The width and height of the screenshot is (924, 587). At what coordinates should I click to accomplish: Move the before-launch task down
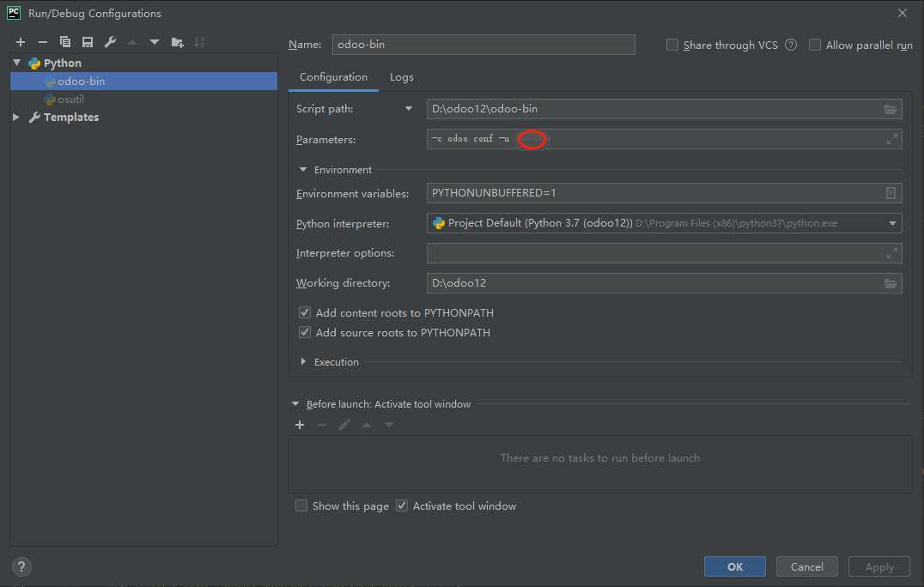click(389, 425)
